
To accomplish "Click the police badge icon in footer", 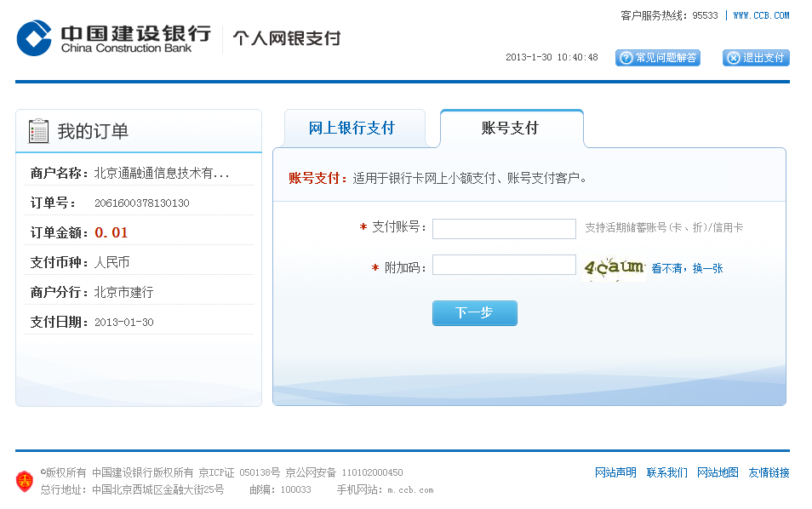I will click(25, 481).
